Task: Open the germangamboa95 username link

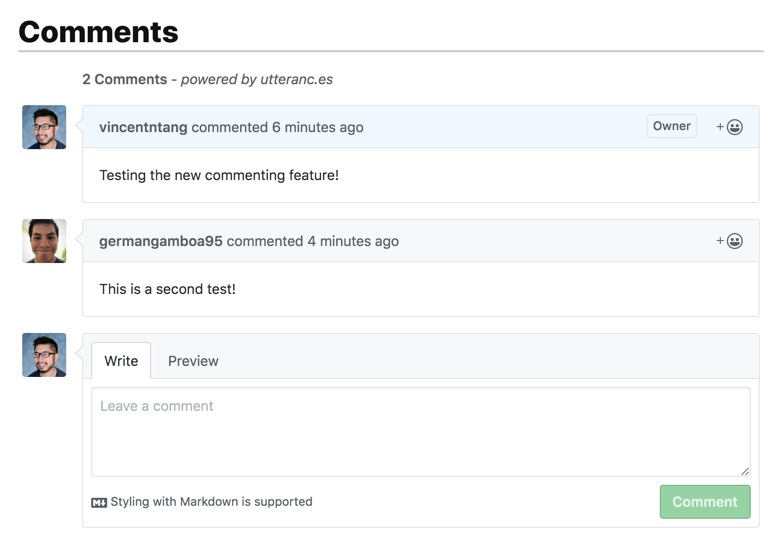Action: [x=161, y=241]
